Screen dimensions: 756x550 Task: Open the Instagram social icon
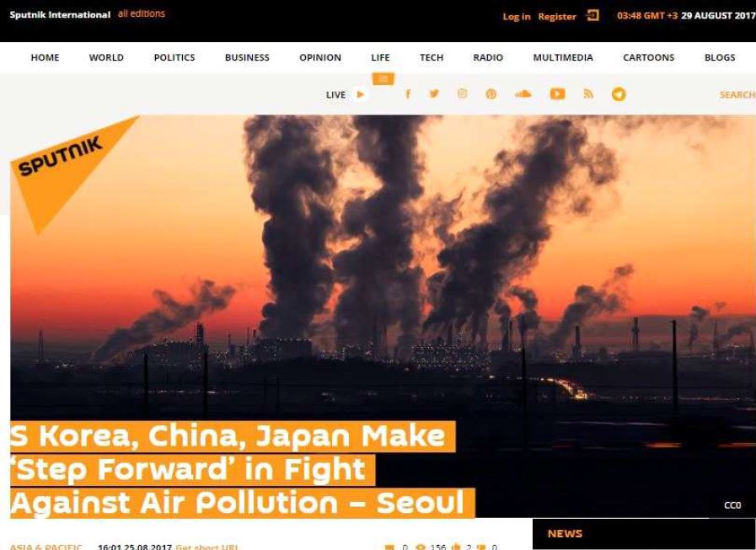coord(462,93)
